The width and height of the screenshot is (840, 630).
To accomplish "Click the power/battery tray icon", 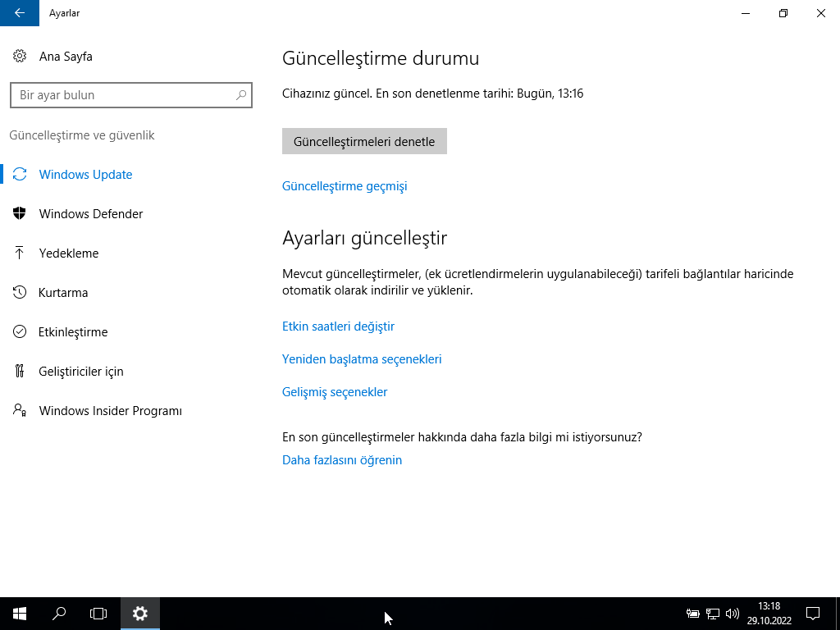I will click(x=692, y=614).
